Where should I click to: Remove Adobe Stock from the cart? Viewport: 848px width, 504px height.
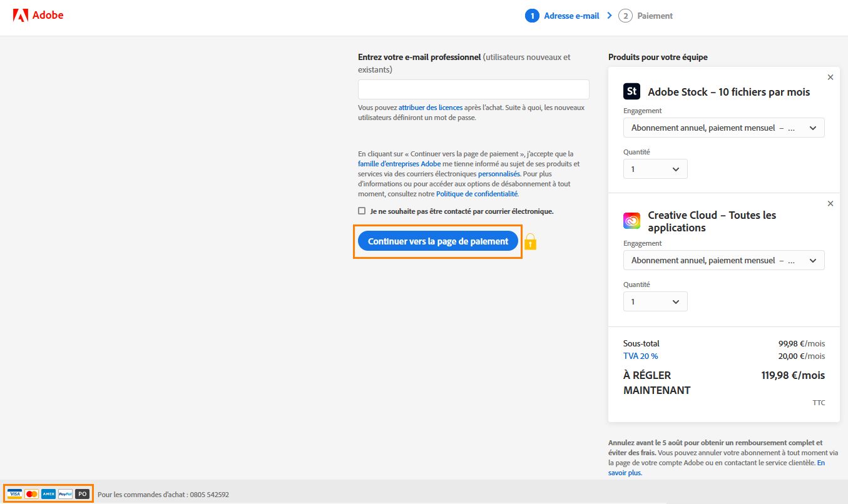pos(830,78)
